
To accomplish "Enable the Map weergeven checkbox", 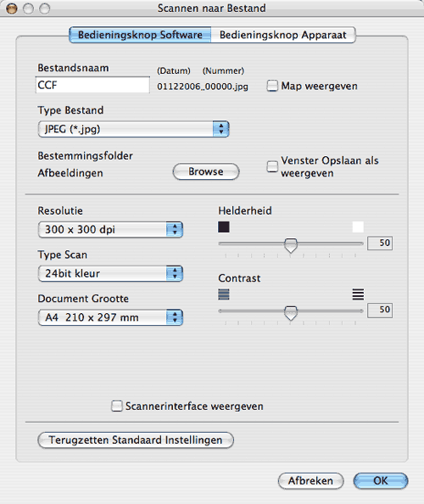I will tap(272, 86).
